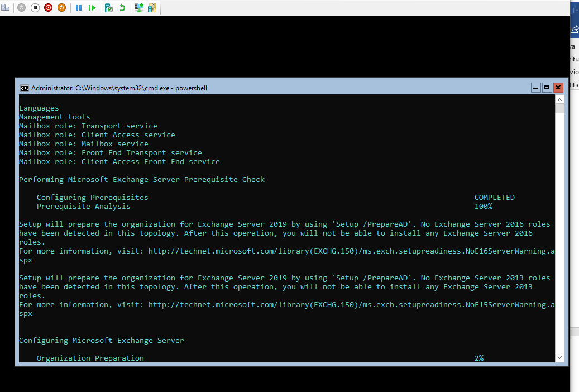579x392 pixels.
Task: Send Ctrl+Alt+Del using the keyboard keys icon
Action: pyautogui.click(x=5, y=7)
